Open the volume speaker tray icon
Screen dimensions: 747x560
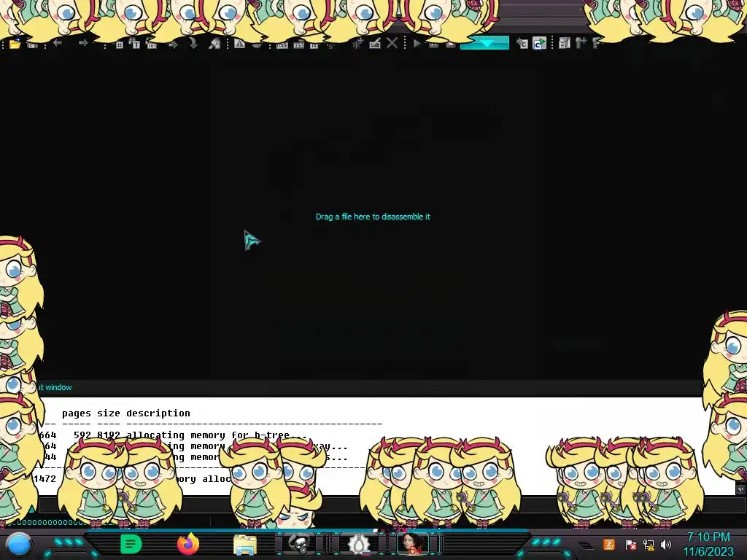(x=666, y=544)
